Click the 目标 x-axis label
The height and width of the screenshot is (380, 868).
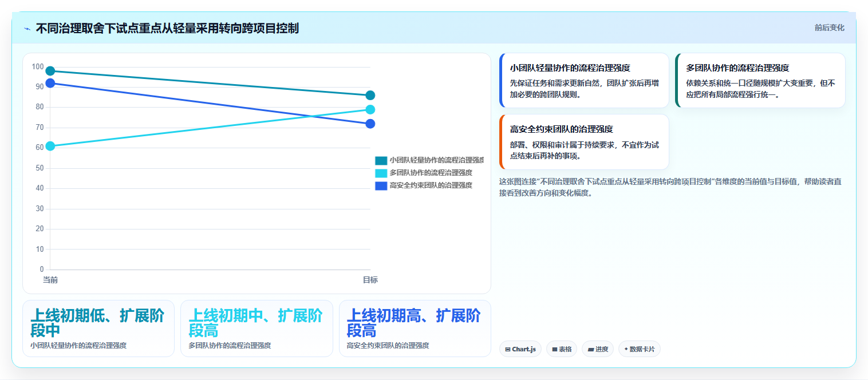[x=370, y=280]
